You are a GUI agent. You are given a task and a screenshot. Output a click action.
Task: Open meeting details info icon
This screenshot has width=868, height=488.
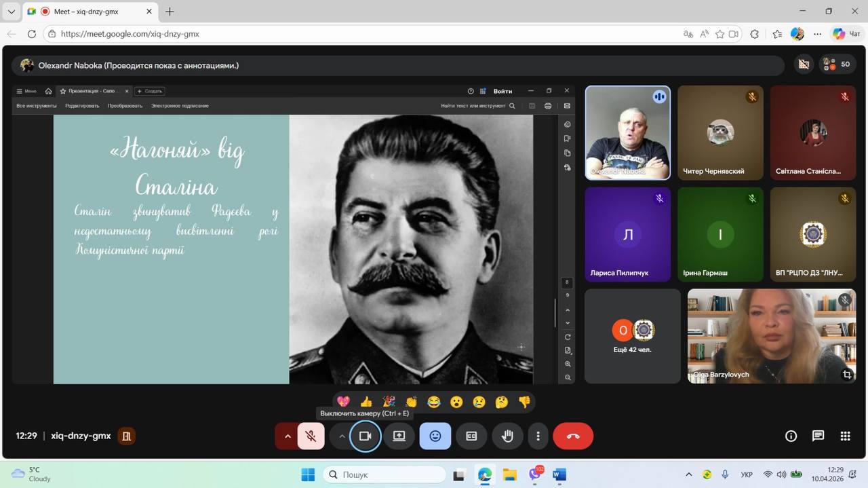[791, 436]
